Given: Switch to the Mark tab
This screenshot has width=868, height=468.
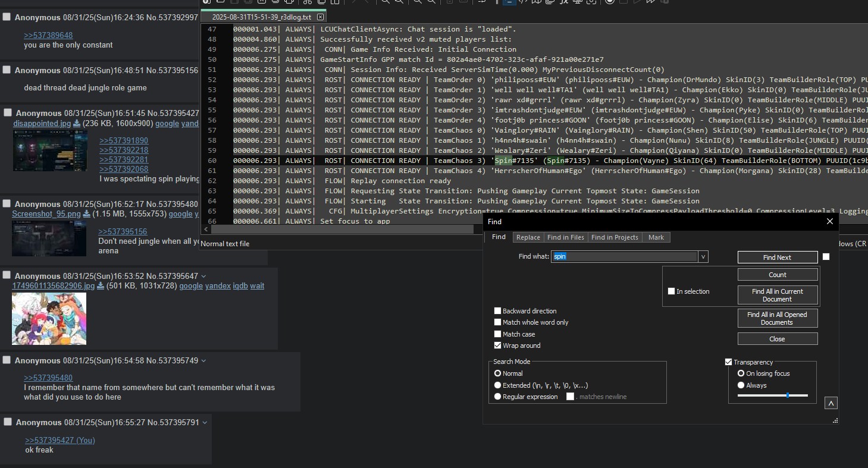Looking at the screenshot, I should (656, 237).
